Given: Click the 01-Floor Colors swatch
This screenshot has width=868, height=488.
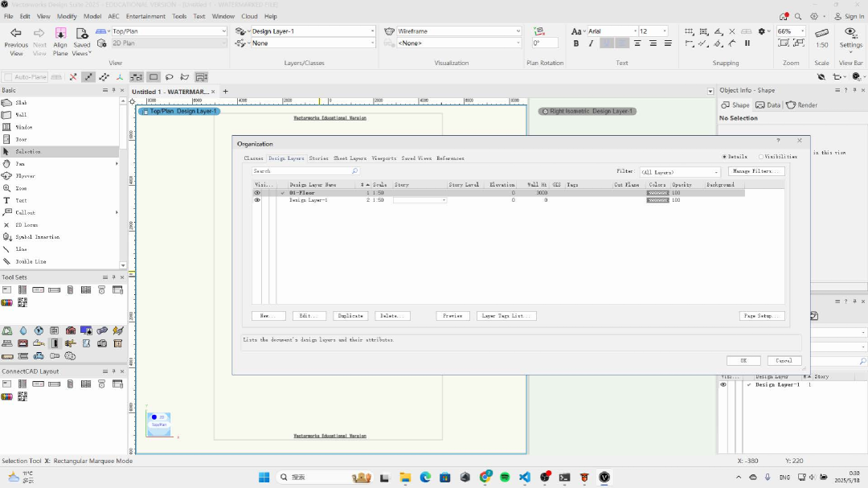Looking at the screenshot, I should [x=657, y=193].
